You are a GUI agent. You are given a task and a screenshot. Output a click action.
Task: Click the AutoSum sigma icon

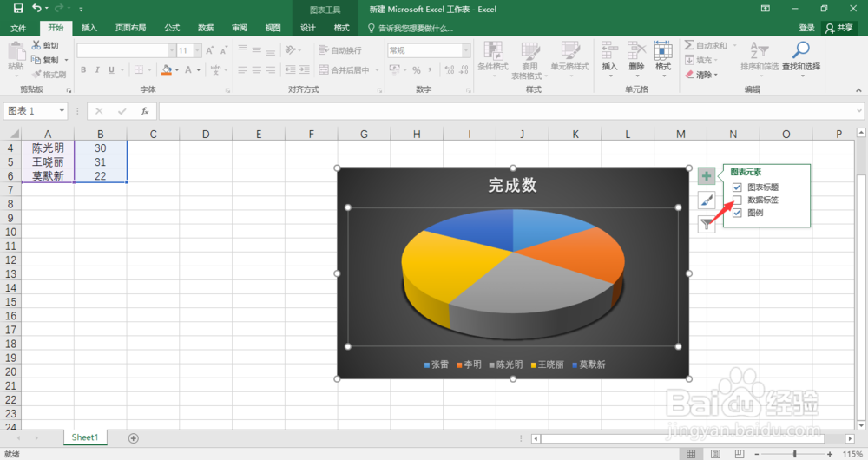[689, 45]
